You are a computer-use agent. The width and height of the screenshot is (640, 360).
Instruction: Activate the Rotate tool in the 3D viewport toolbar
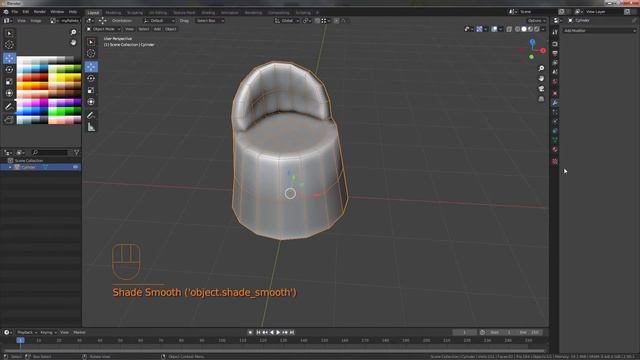click(91, 78)
